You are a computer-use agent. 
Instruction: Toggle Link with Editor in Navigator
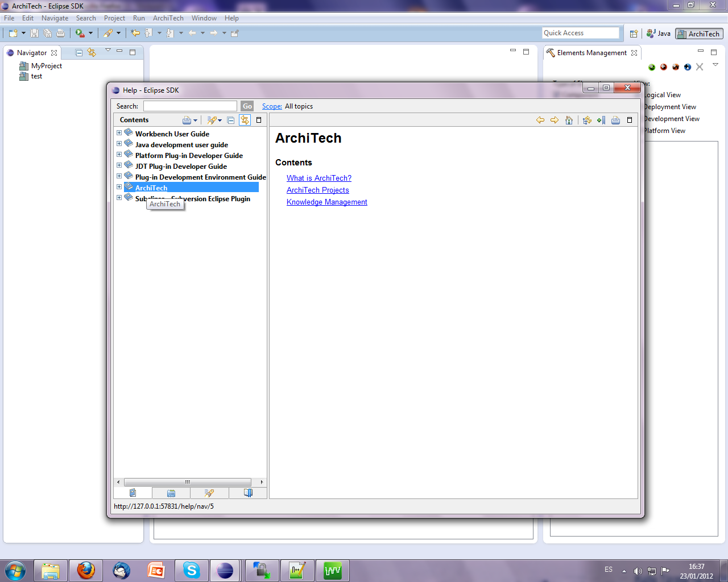coord(92,52)
